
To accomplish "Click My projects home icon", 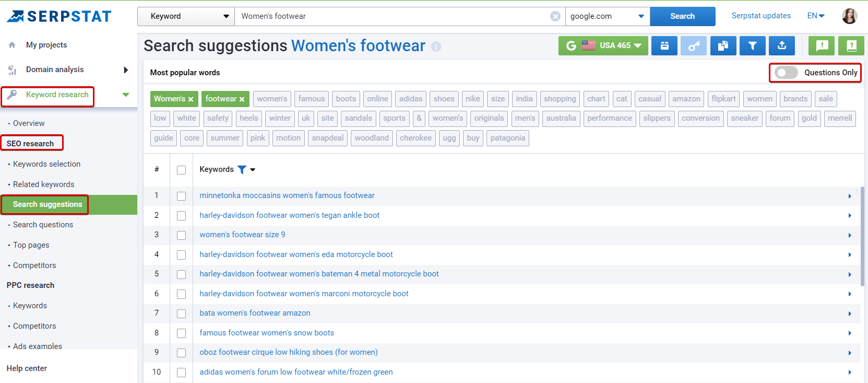I will coord(12,45).
